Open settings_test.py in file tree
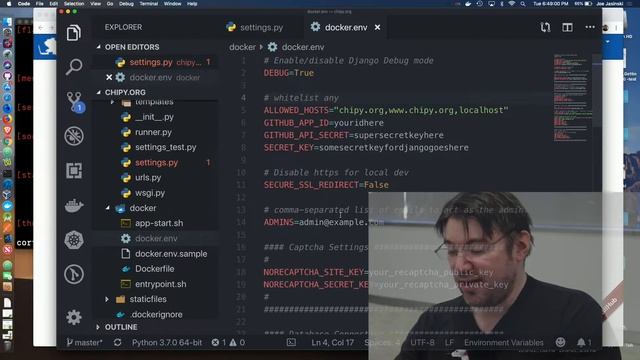 (x=165, y=147)
